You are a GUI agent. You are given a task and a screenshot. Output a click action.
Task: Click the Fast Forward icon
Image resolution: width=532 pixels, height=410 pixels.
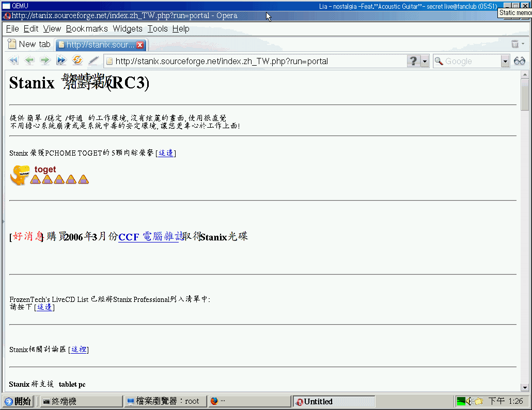tap(61, 61)
